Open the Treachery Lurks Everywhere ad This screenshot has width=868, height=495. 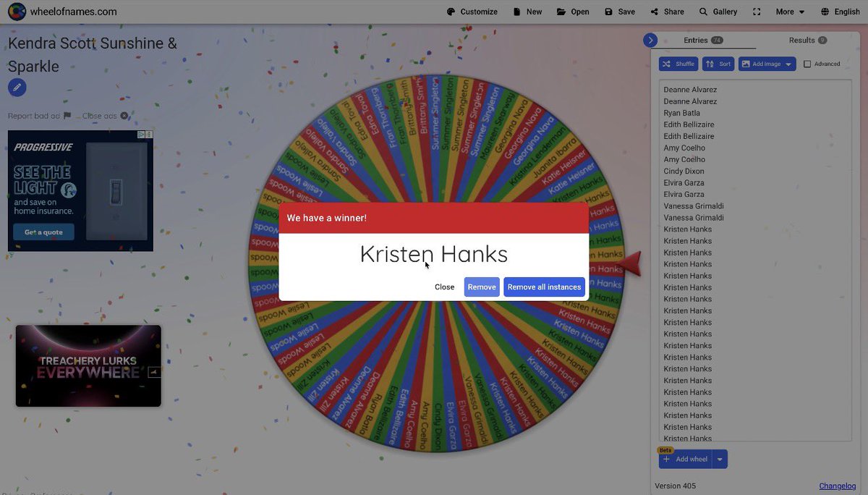[88, 365]
